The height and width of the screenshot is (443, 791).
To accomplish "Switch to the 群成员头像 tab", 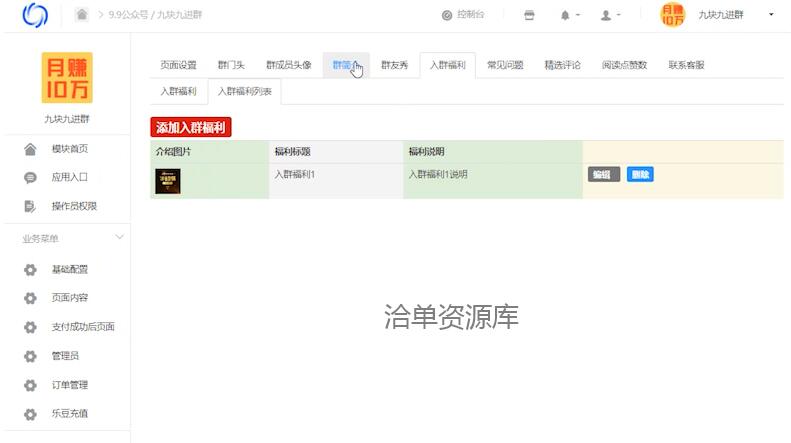I will pyautogui.click(x=289, y=65).
